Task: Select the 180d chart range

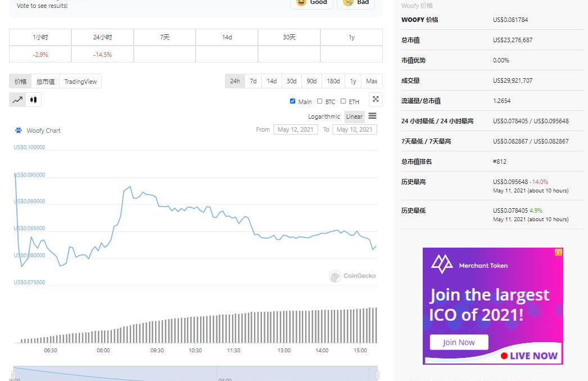Action: point(333,81)
